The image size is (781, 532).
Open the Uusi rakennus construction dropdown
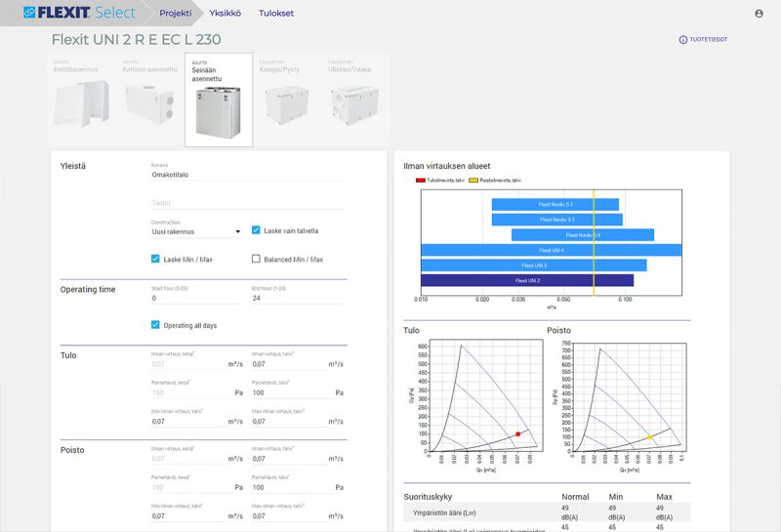pyautogui.click(x=197, y=231)
